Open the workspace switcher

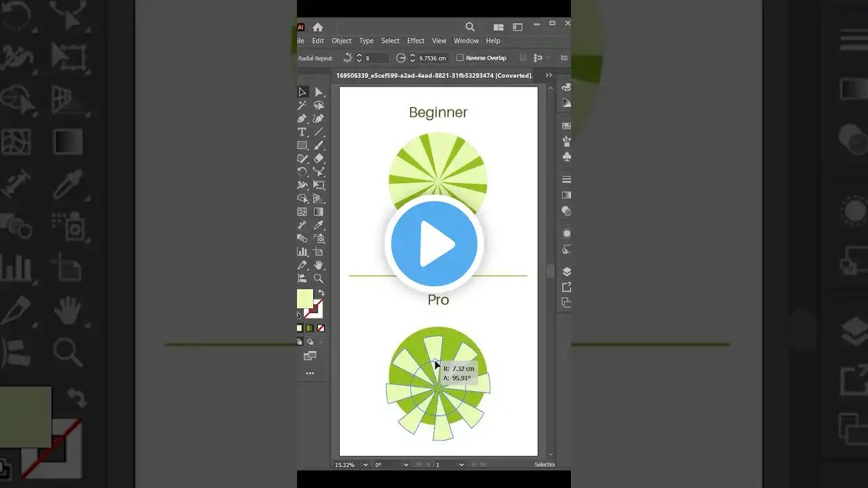(518, 27)
